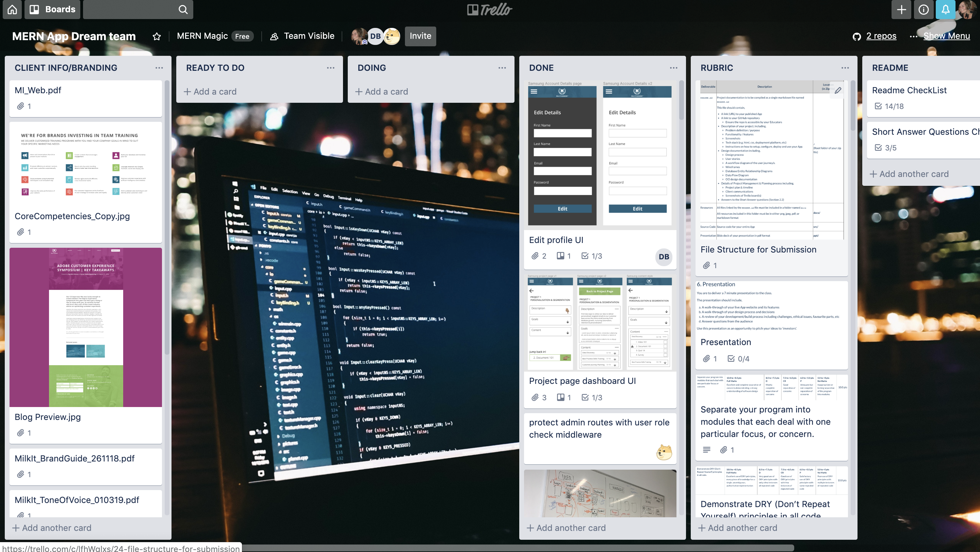Star the MERN App Dream team board
980x552 pixels.
click(x=157, y=36)
